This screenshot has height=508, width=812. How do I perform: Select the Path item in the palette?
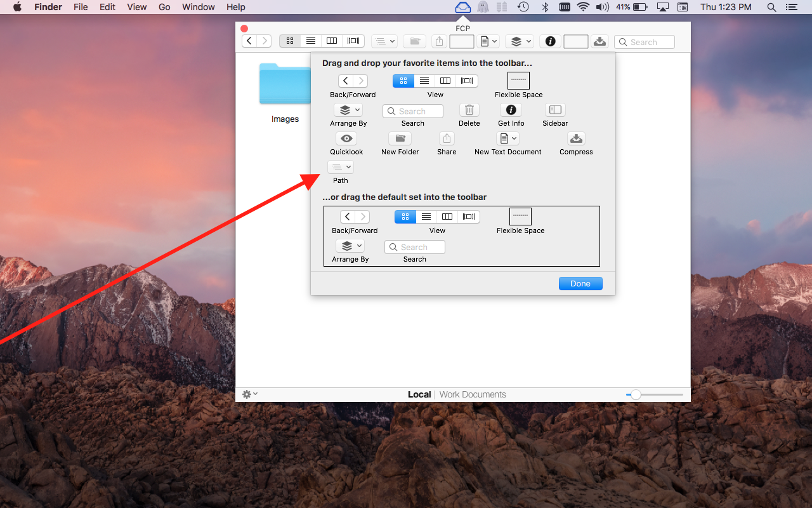coord(341,167)
